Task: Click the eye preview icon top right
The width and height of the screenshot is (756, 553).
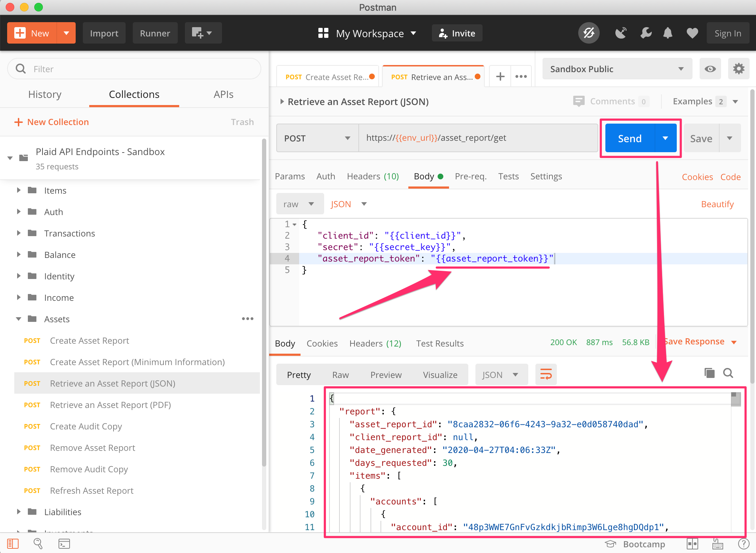Action: (x=711, y=69)
